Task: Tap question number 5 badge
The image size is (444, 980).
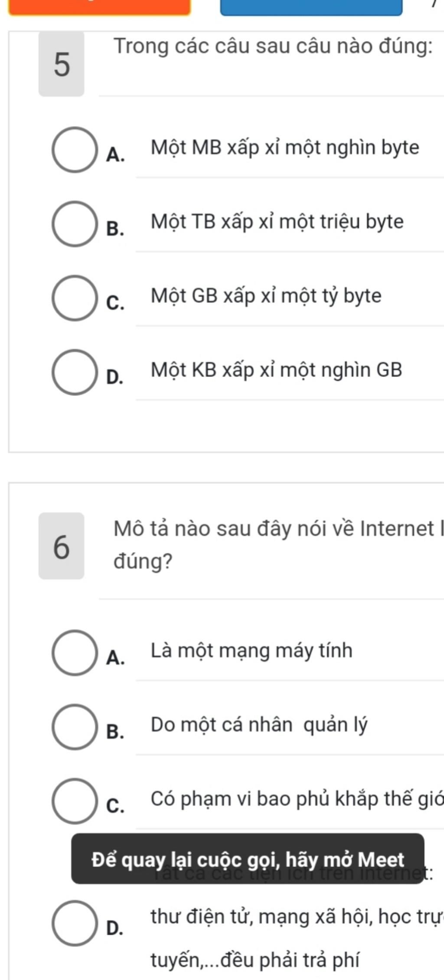Action: point(61,64)
